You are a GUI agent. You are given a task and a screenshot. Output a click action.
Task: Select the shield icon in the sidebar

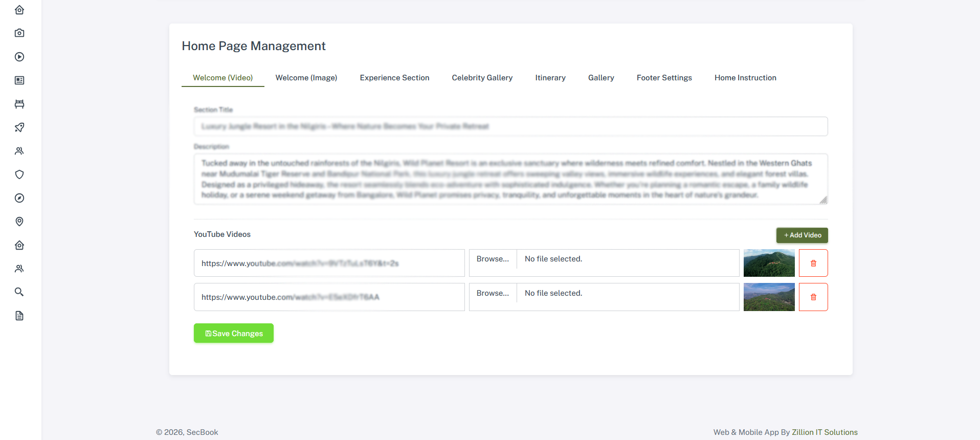pos(19,174)
